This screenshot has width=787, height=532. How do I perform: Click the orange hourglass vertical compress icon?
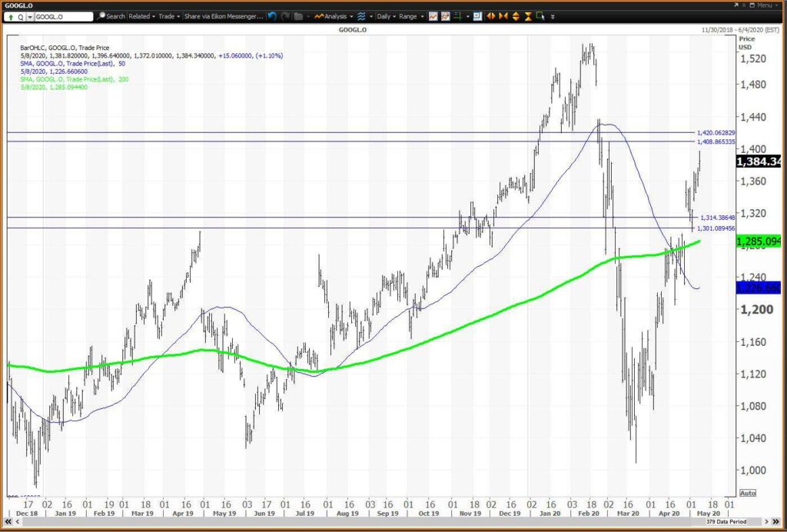pos(529,16)
